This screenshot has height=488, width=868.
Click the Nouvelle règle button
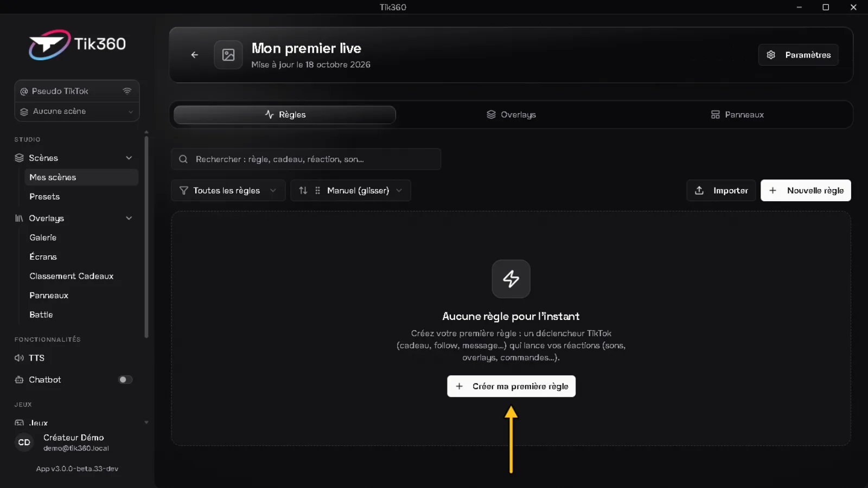click(x=806, y=190)
